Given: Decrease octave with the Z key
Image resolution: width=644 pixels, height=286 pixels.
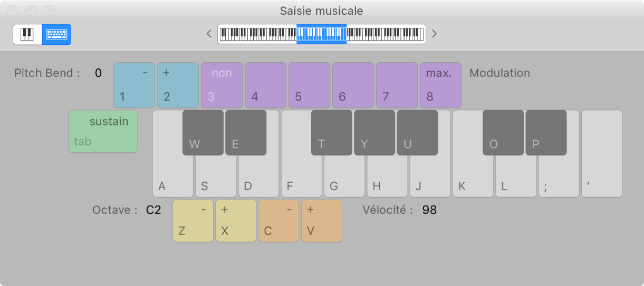Looking at the screenshot, I should (x=193, y=221).
